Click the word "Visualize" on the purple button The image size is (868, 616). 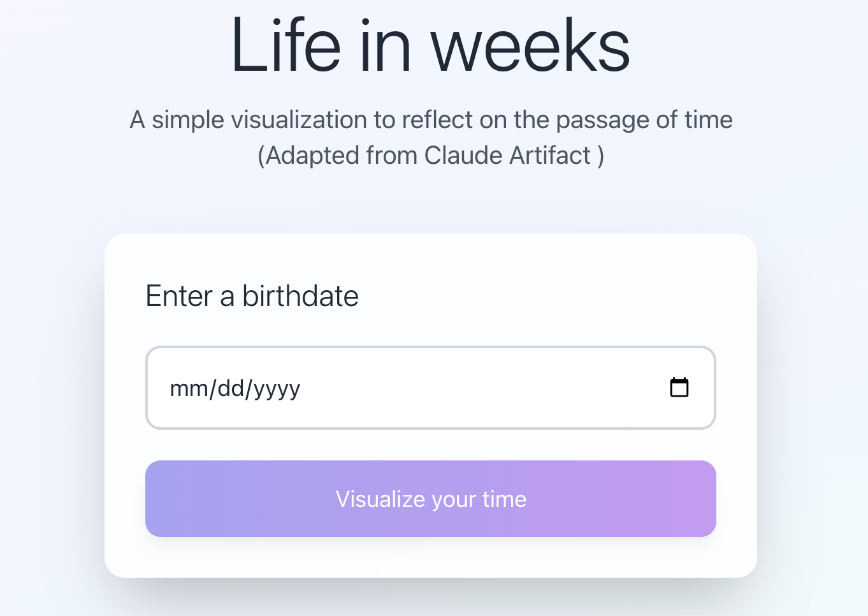(380, 499)
